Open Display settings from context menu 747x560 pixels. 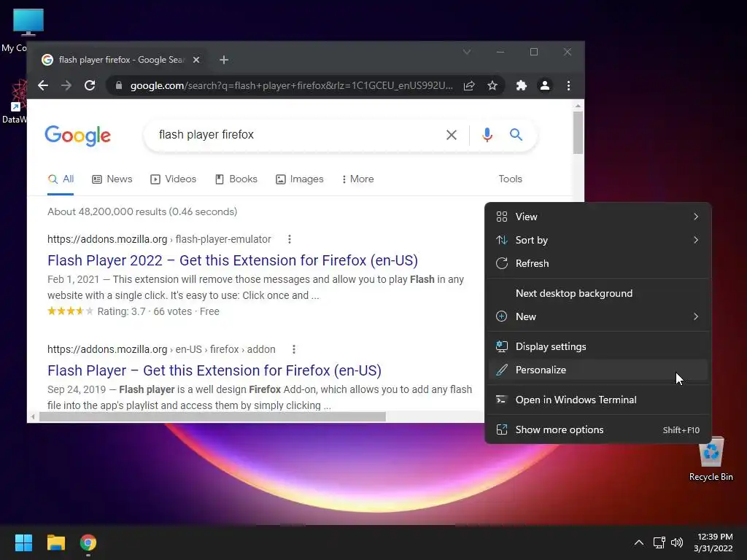point(598,346)
